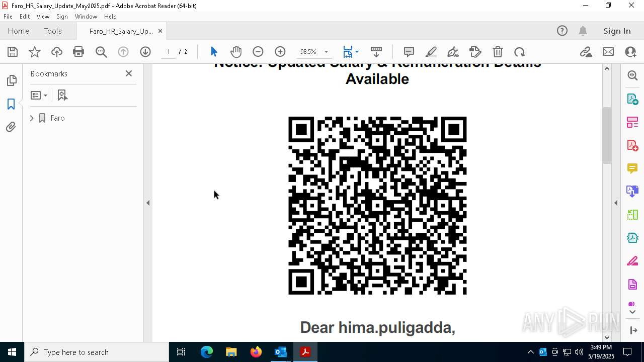Open the Comment tool in right pane
Image resolution: width=644 pixels, height=362 pixels.
coord(632,168)
